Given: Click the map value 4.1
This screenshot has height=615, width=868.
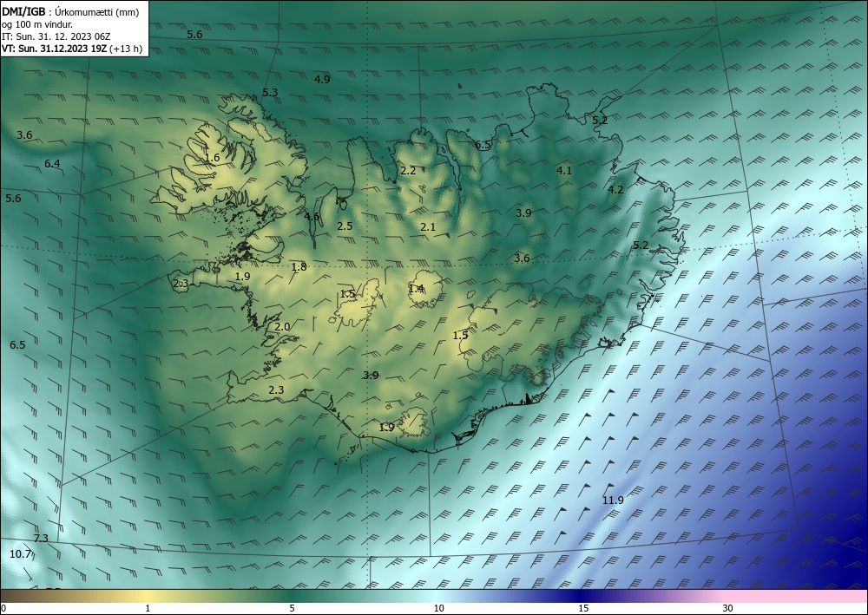Looking at the screenshot, I should point(564,170).
